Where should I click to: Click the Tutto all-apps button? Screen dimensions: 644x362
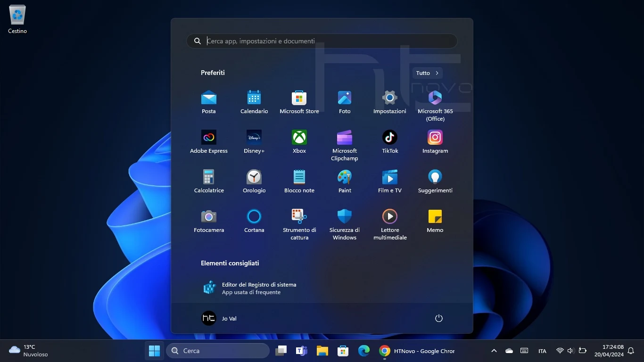click(428, 73)
